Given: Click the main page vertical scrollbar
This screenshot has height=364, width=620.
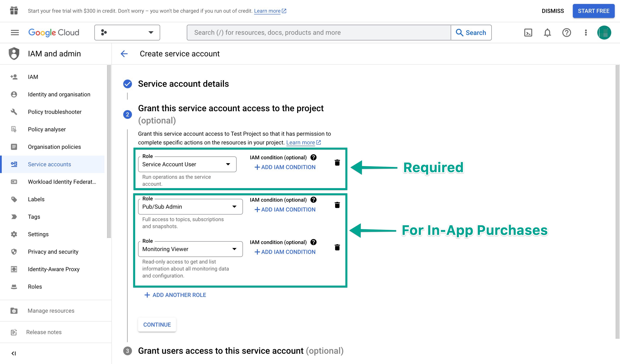Looking at the screenshot, I should click(618, 202).
